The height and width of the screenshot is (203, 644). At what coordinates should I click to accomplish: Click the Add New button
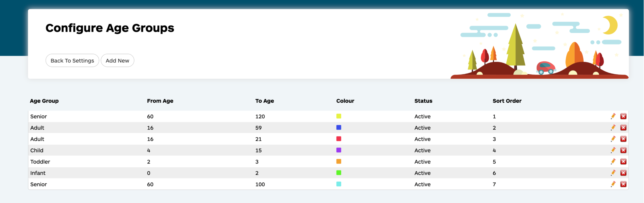117,61
